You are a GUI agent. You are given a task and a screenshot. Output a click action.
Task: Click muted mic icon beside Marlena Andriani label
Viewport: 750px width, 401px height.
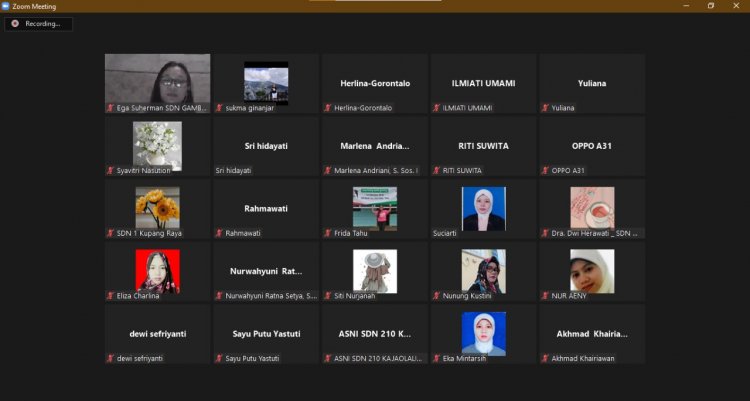pos(328,171)
